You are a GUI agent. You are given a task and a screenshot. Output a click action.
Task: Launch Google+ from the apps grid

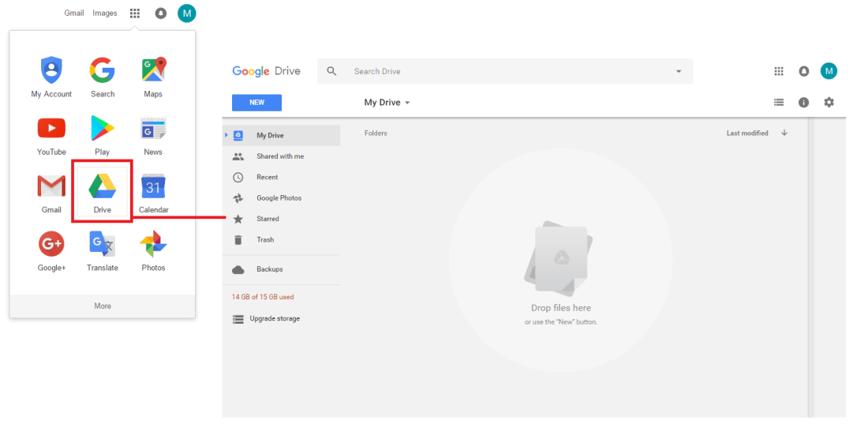[51, 251]
